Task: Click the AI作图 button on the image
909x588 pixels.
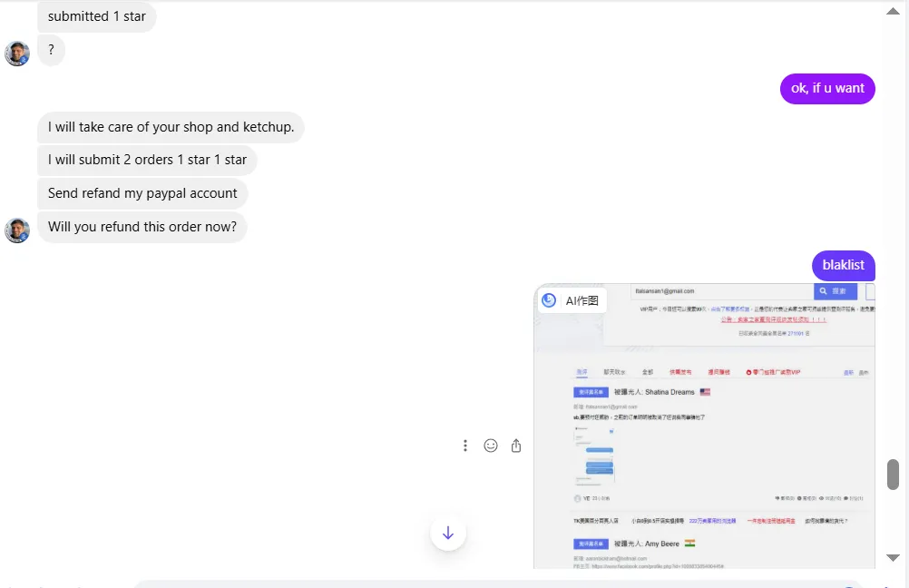Action: click(x=572, y=300)
